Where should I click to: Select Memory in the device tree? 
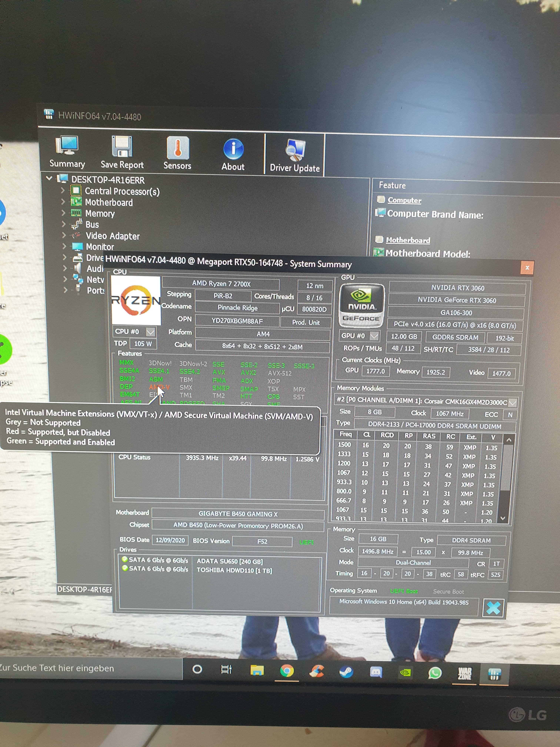[100, 213]
